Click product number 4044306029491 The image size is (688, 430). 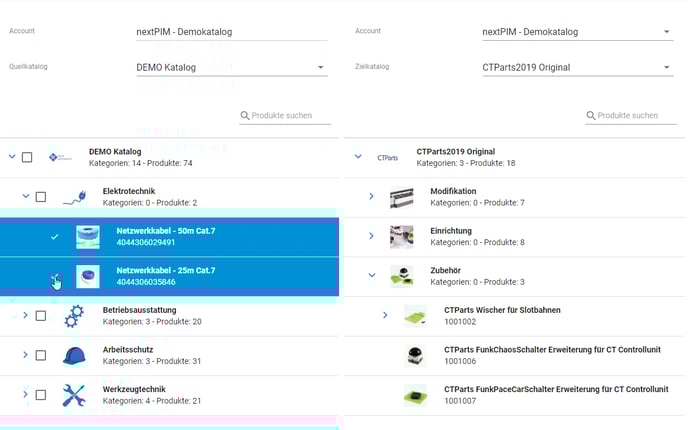[x=146, y=242]
